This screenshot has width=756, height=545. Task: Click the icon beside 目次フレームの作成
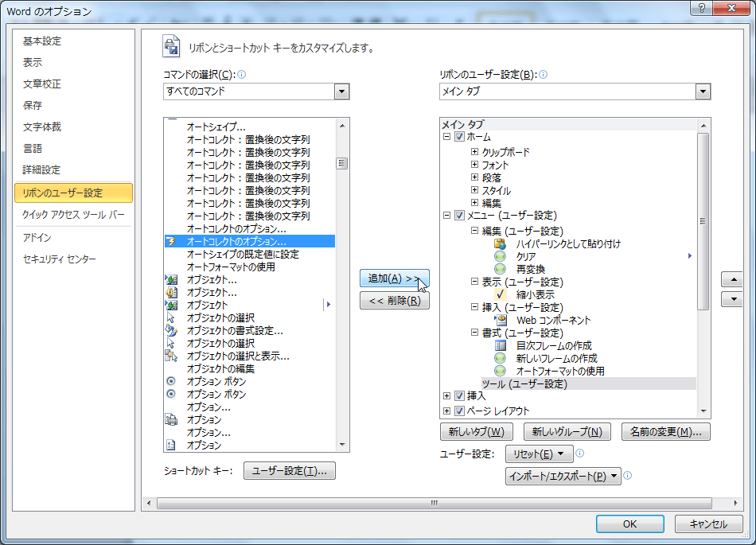point(501,345)
